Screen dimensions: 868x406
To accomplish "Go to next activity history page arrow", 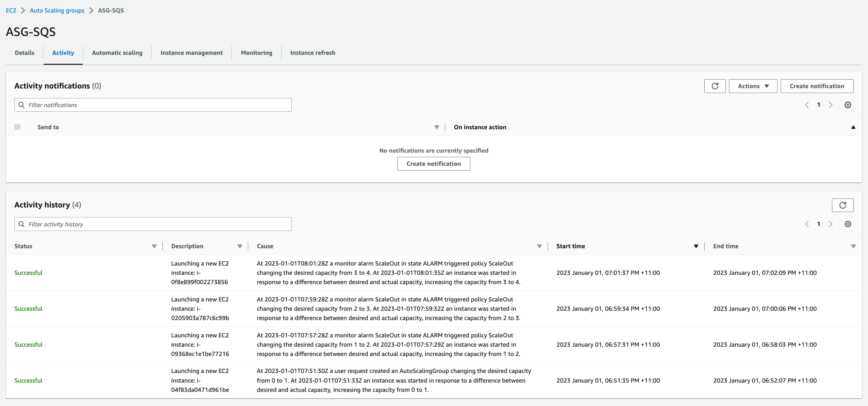I will pos(830,224).
